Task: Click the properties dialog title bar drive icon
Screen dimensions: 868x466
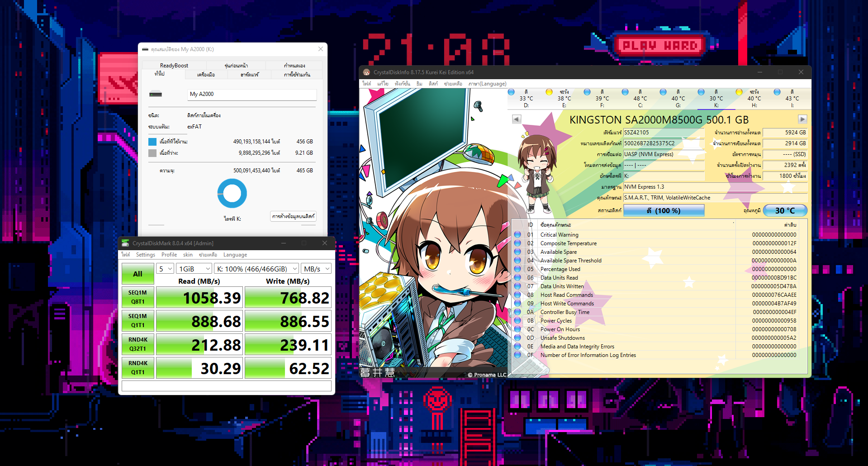Action: (145, 49)
